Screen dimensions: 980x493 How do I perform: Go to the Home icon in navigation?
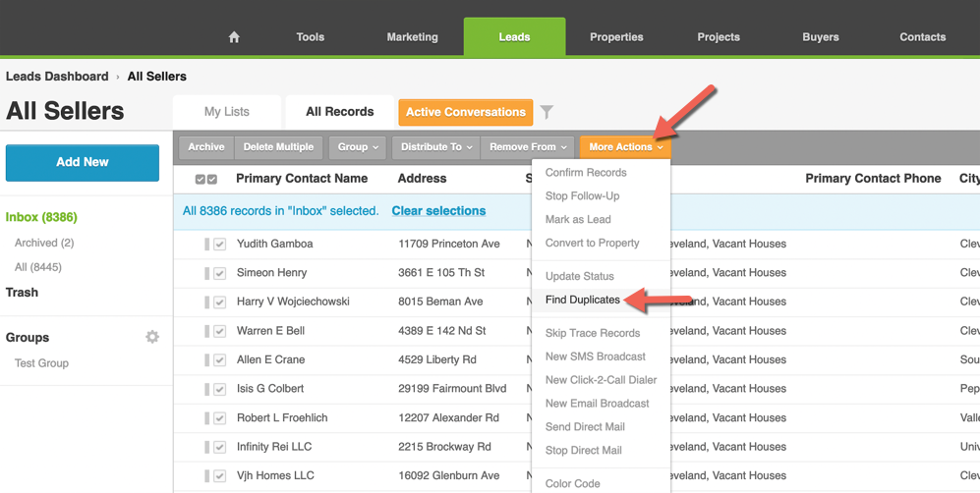[x=234, y=37]
